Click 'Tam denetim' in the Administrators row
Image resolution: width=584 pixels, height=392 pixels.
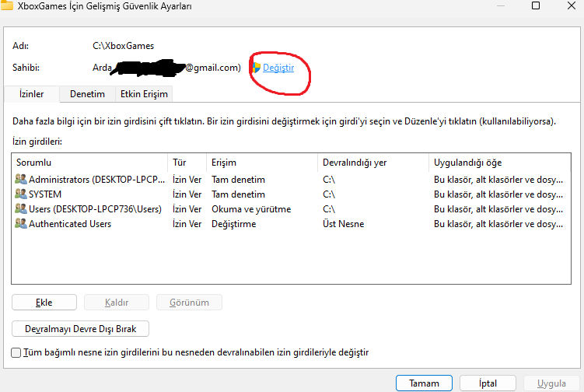point(239,179)
